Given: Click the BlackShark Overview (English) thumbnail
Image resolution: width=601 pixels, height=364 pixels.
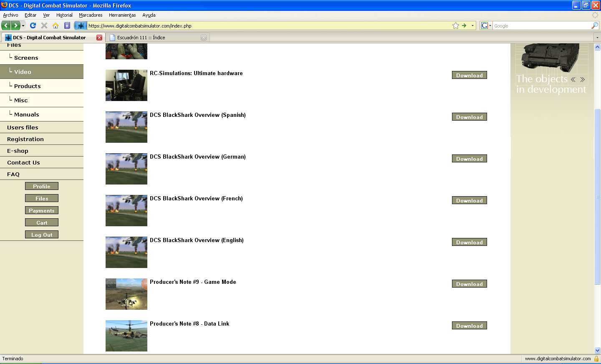Looking at the screenshot, I should [126, 252].
